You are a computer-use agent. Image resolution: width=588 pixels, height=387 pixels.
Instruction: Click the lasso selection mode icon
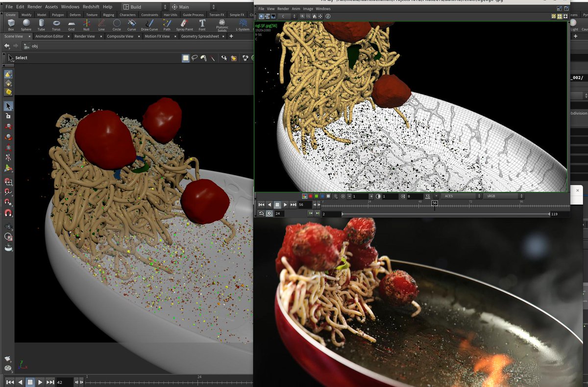pyautogui.click(x=195, y=58)
